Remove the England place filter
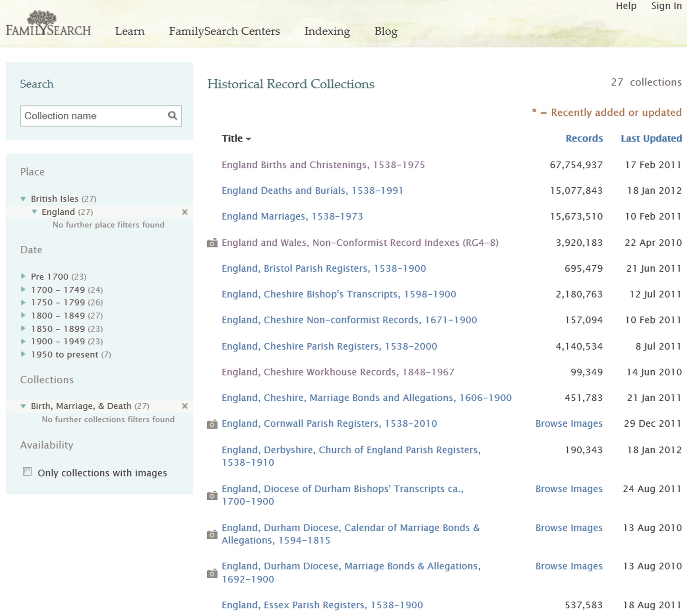Image resolution: width=687 pixels, height=616 pixels. (185, 212)
